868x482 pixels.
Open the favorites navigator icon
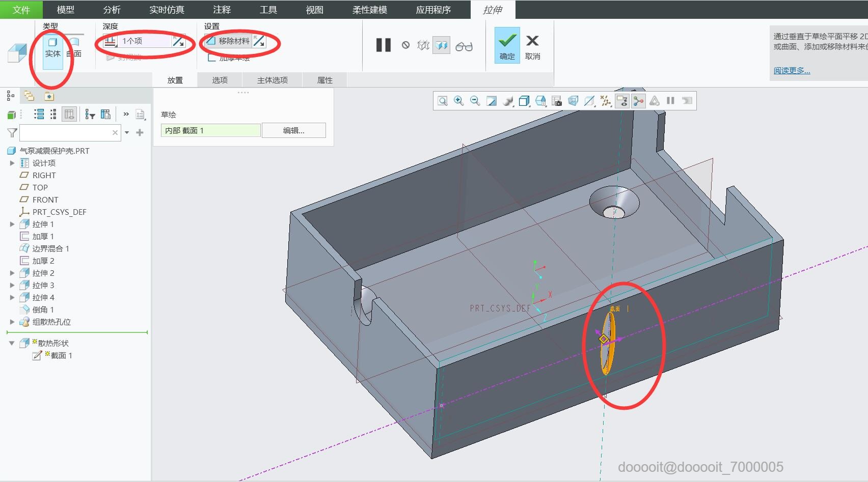coord(48,96)
